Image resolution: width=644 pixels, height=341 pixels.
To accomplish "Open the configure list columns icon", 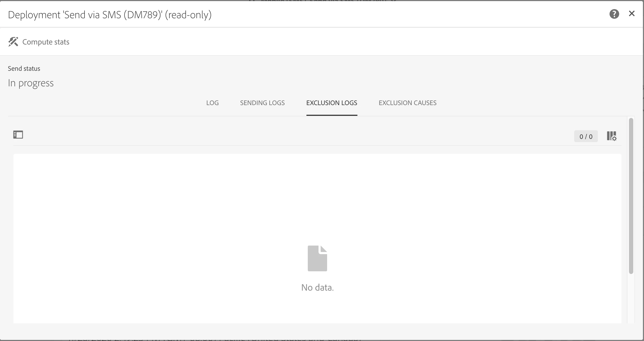I will (612, 136).
